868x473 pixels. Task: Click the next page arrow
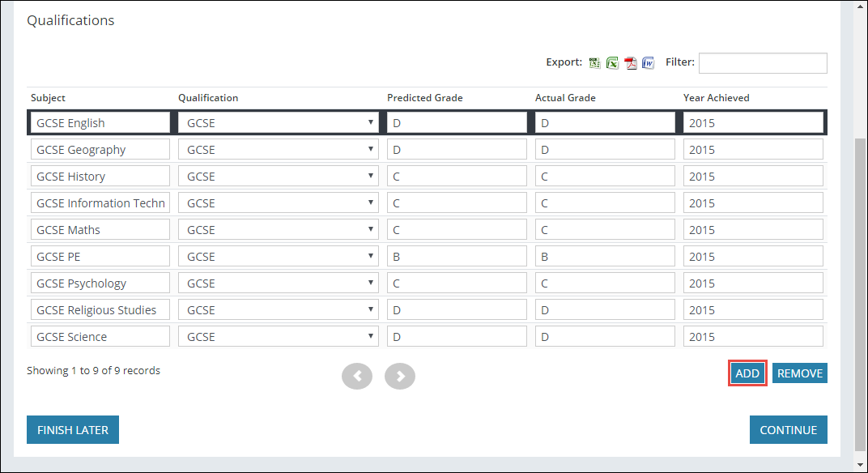(x=399, y=376)
